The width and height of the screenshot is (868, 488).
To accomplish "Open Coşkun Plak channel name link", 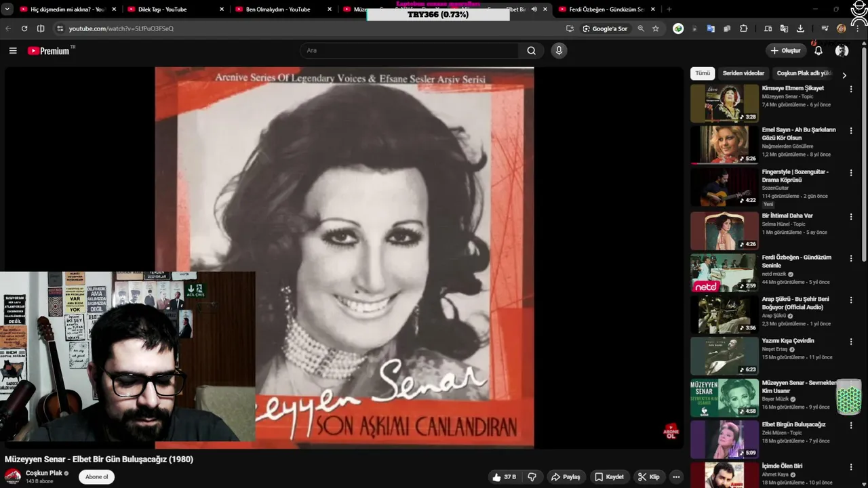I will [44, 473].
